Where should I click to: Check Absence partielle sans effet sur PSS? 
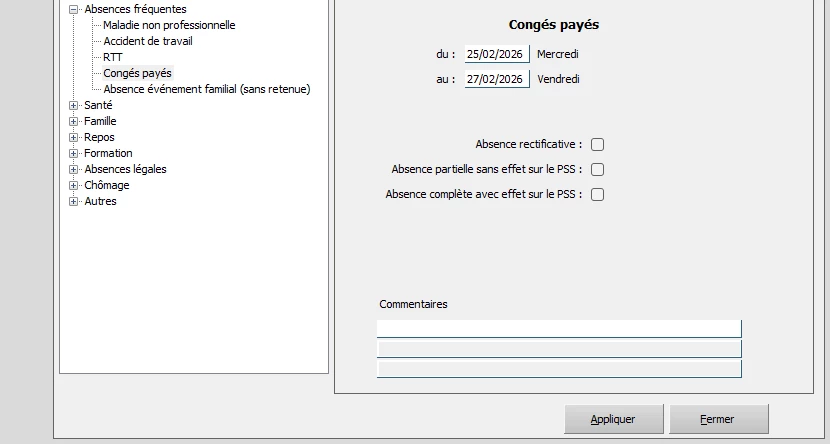(598, 170)
